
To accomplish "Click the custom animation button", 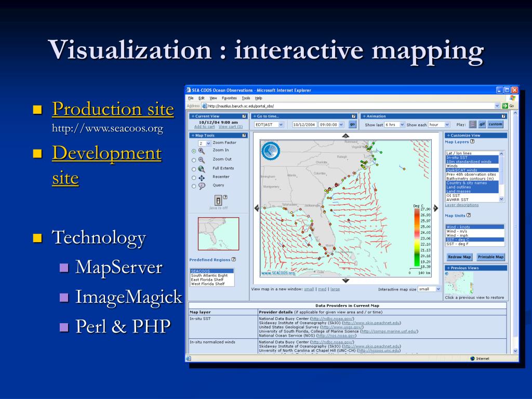I will click(495, 125).
